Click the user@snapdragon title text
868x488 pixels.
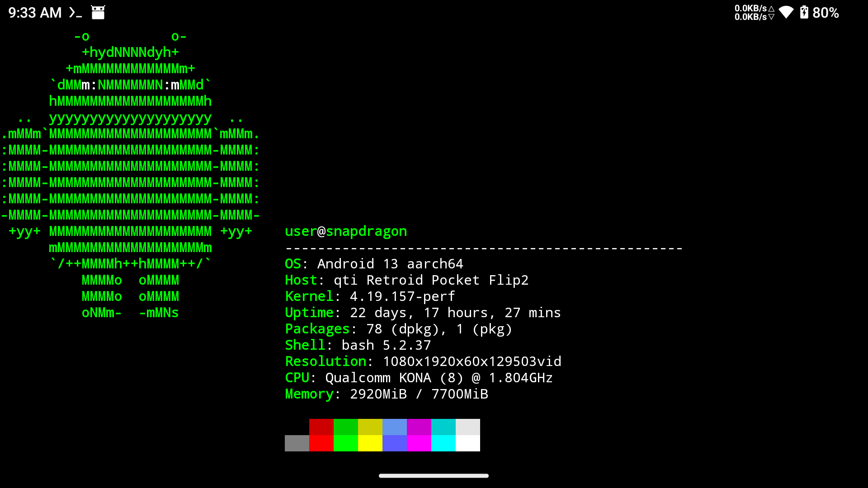pos(346,231)
